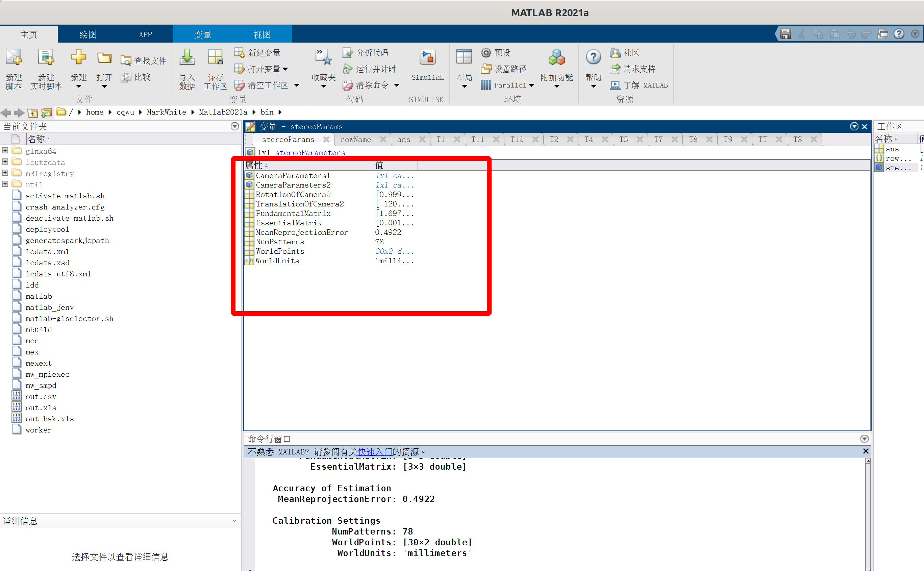Click browse-for-folder icon in address bar
Screen dimensions: 924x571
point(46,112)
